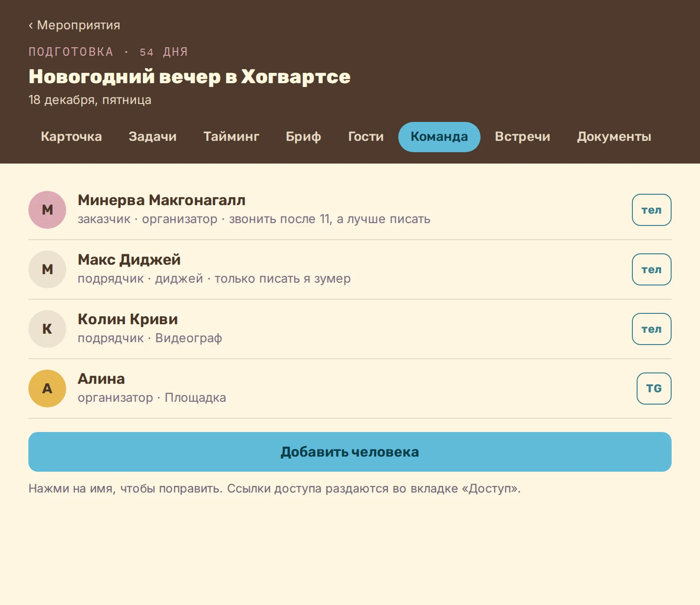The width and height of the screenshot is (700, 605).
Task: Call Минерва Макгонагалл via тел button
Action: point(652,210)
